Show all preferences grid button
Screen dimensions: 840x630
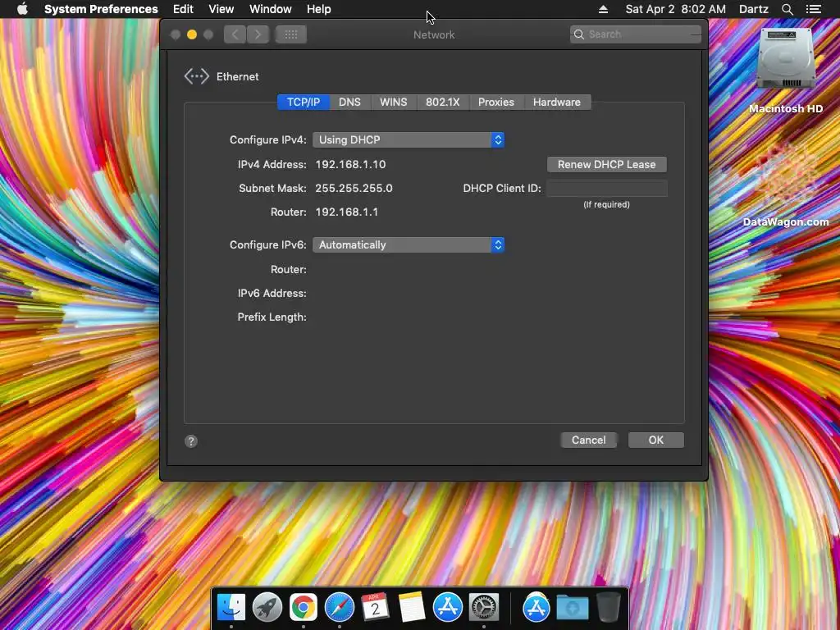coord(291,34)
